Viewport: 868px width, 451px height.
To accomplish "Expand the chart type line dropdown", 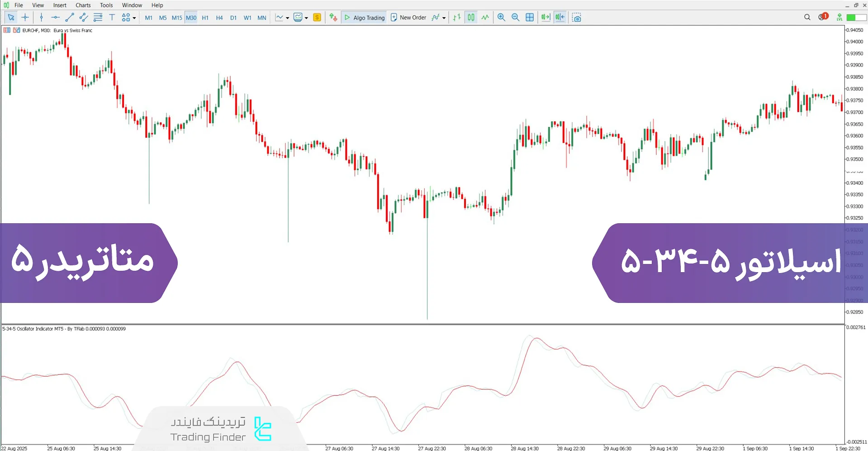I will tap(287, 18).
